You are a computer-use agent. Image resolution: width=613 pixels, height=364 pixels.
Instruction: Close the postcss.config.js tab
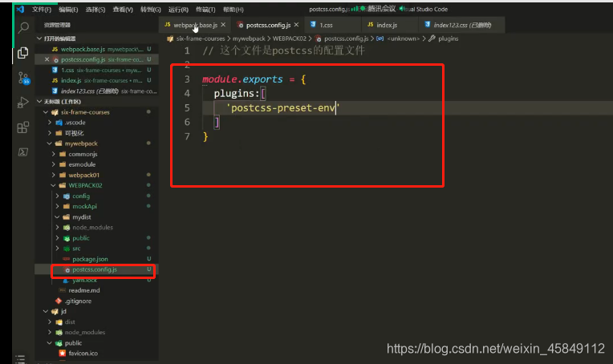[296, 25]
